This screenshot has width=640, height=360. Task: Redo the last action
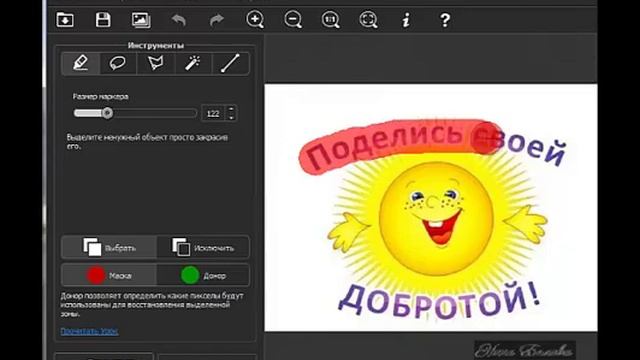click(x=217, y=20)
